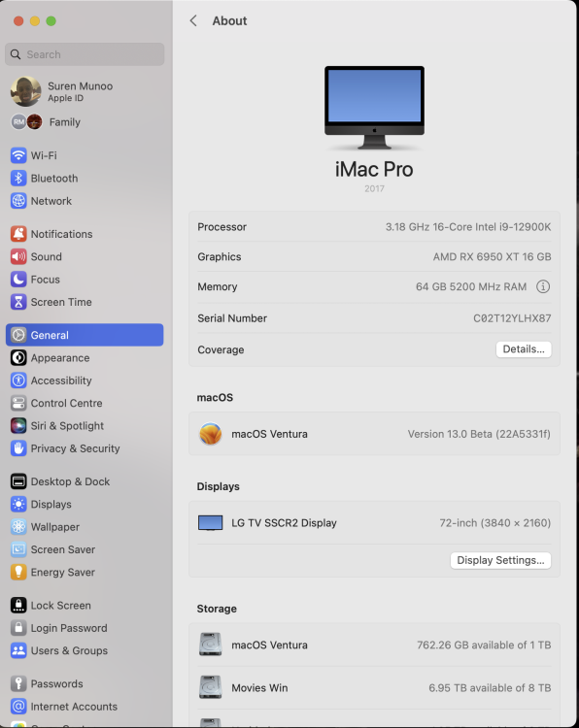This screenshot has width=579, height=728.
Task: Open the Screen Saver icon
Action: tap(18, 549)
